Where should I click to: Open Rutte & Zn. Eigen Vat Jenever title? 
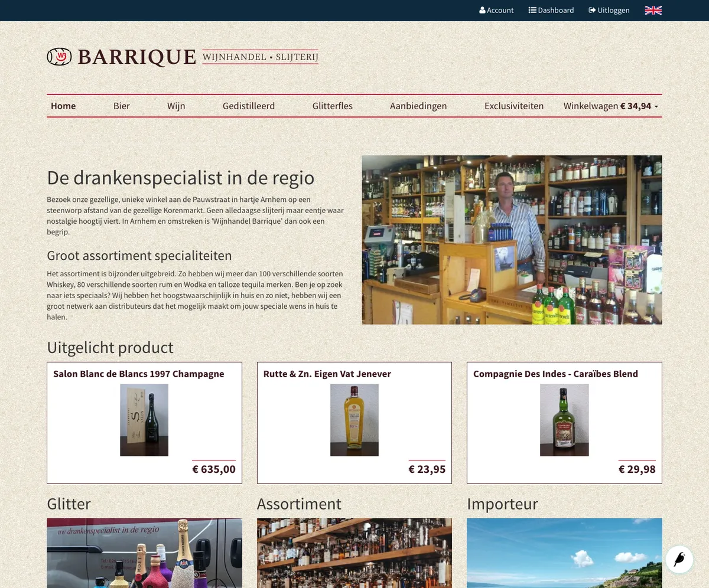point(327,374)
